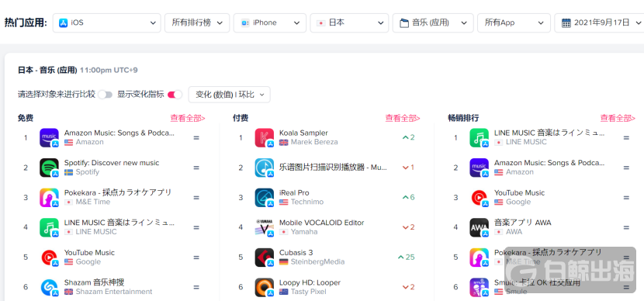Expand the iOS platform dropdown
Image resolution: width=644 pixels, height=301 pixels.
click(107, 22)
